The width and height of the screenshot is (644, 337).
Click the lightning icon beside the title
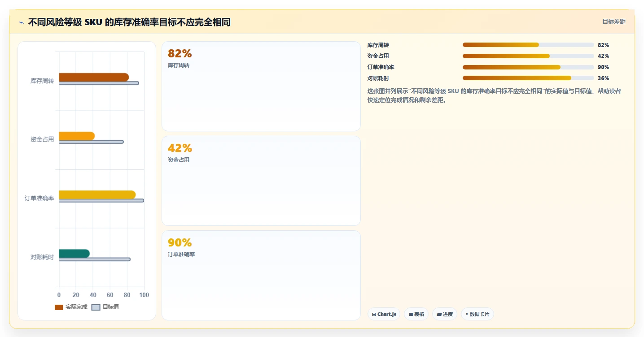tap(21, 22)
